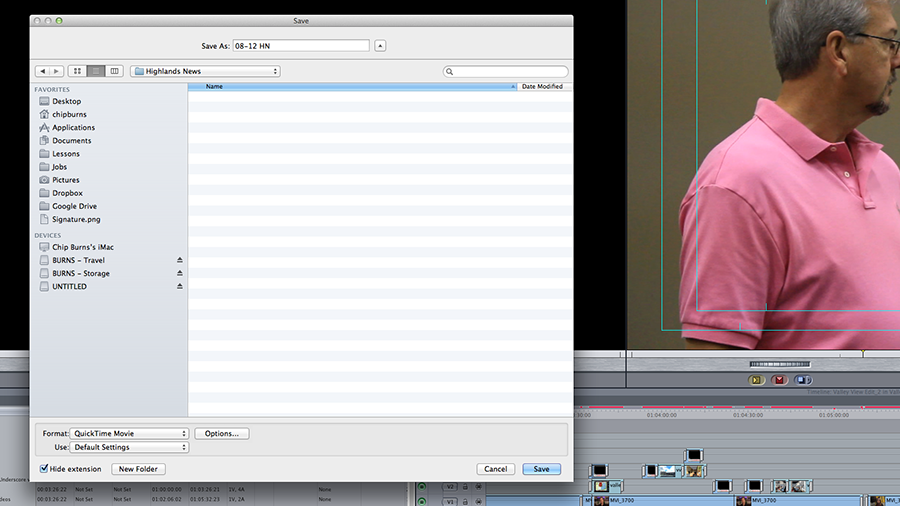Select Signature.png in the sidebar
The image size is (900, 506).
[x=76, y=220]
